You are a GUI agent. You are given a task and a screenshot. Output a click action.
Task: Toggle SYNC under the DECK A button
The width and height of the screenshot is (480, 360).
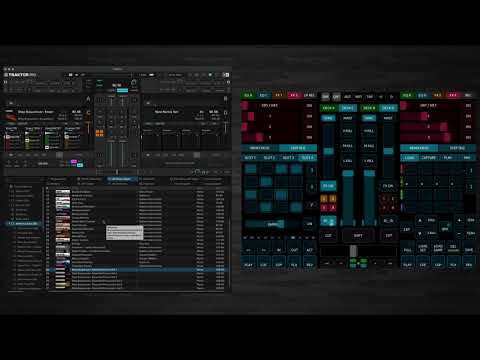(x=328, y=118)
